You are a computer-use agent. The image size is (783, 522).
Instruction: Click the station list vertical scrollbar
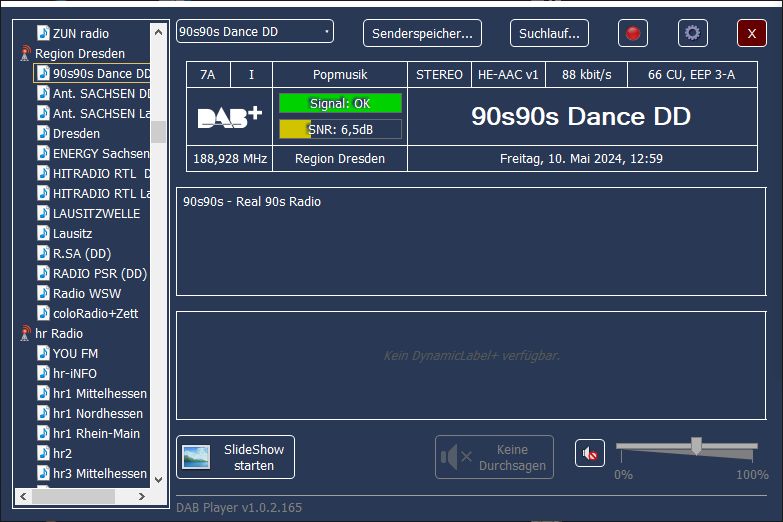click(x=158, y=131)
